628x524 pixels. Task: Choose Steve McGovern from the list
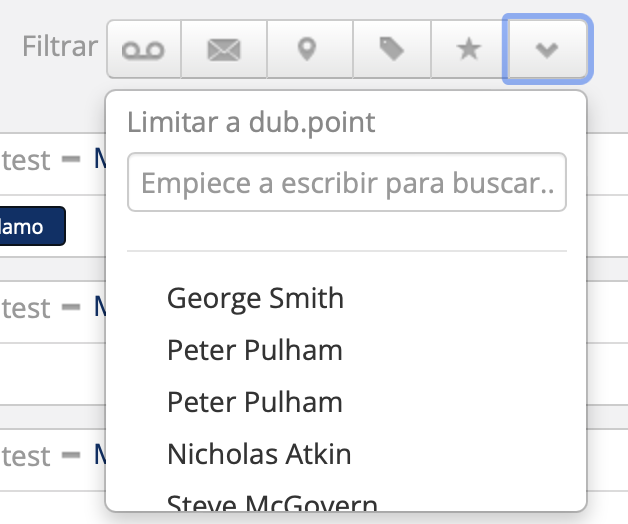[x=272, y=503]
